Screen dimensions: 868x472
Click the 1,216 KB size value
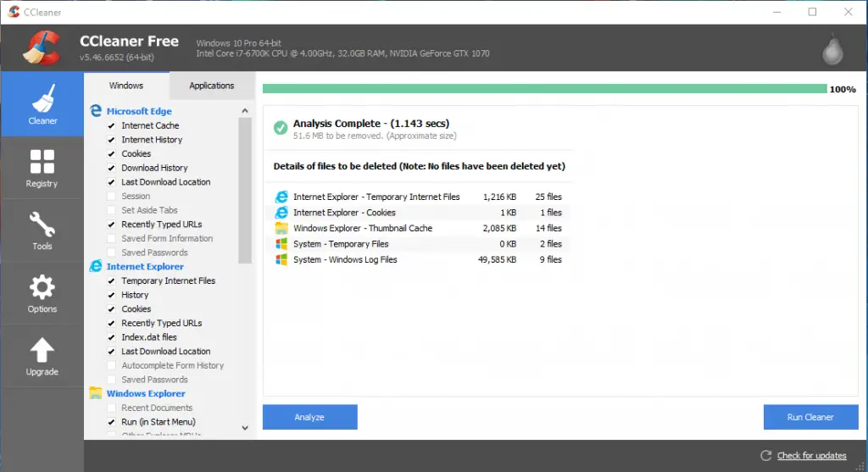coord(499,197)
